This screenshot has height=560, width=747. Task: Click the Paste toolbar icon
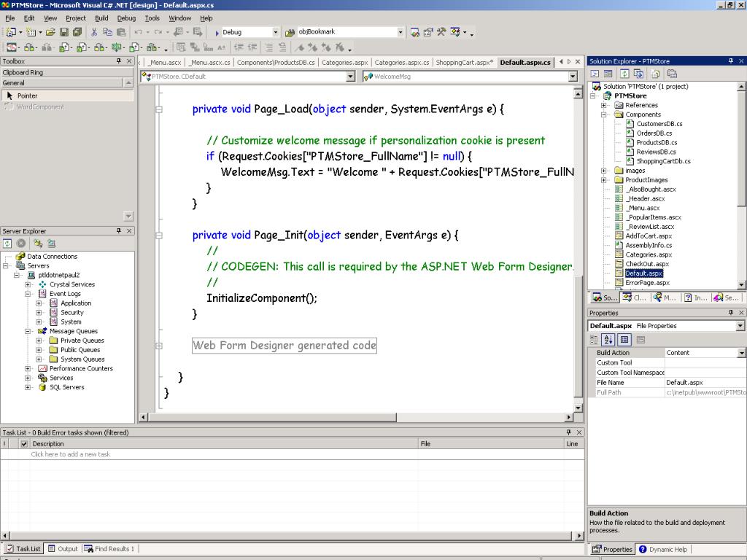pyautogui.click(x=122, y=32)
